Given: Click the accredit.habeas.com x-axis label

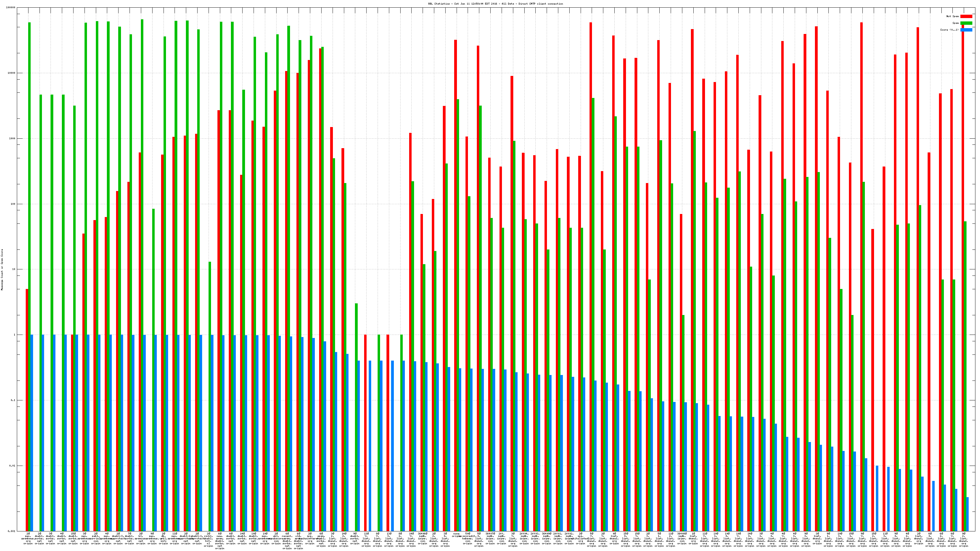Looking at the screenshot, I should coord(468,539).
